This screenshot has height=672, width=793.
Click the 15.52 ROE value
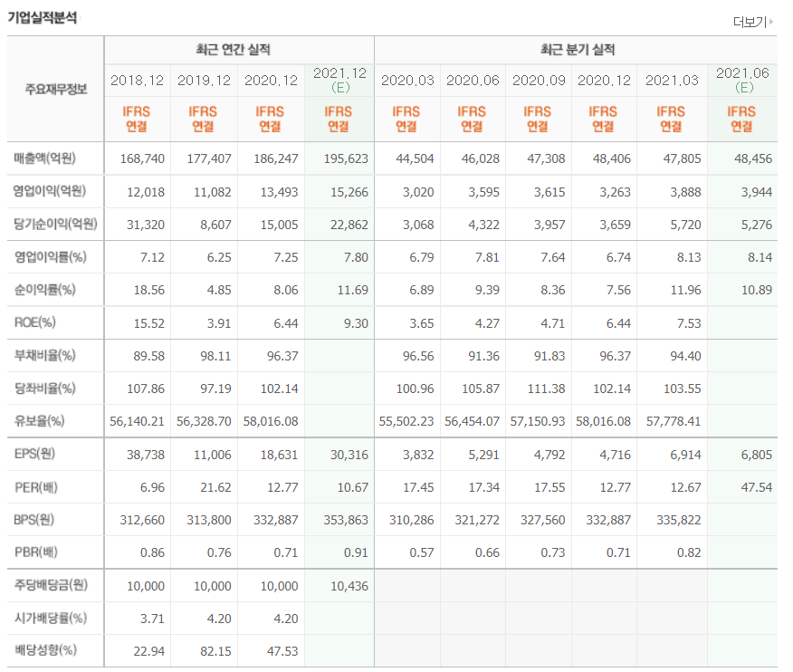(x=149, y=323)
